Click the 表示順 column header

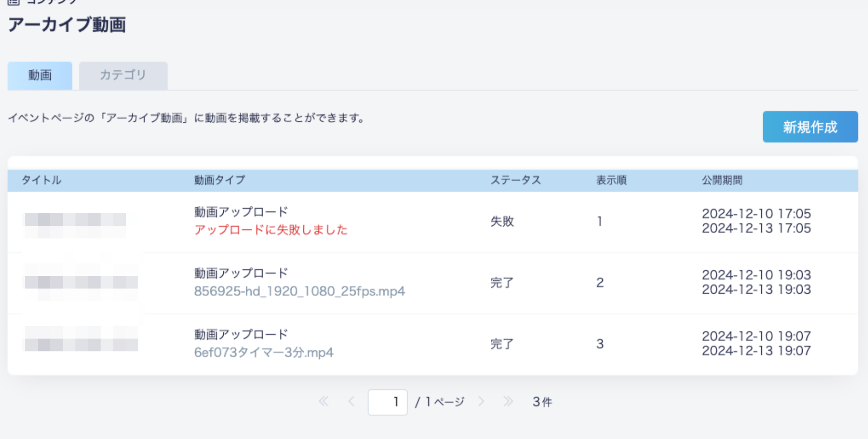click(x=611, y=180)
